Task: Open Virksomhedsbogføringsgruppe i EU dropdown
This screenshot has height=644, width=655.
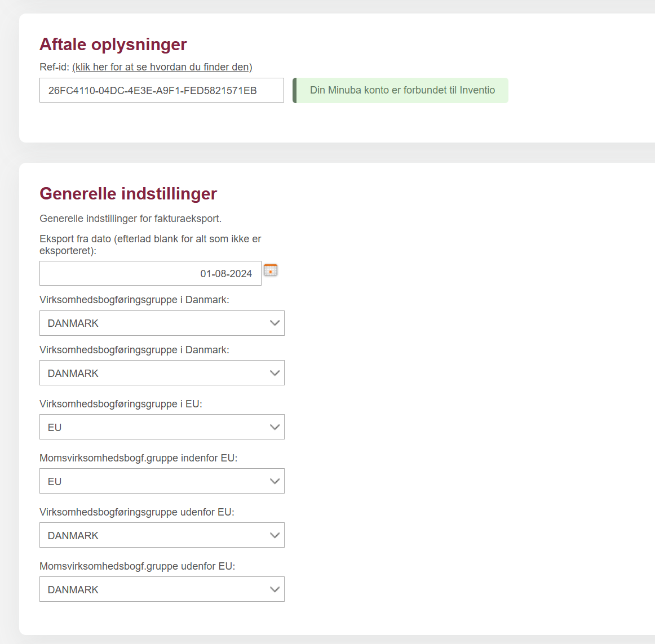Action: (162, 427)
